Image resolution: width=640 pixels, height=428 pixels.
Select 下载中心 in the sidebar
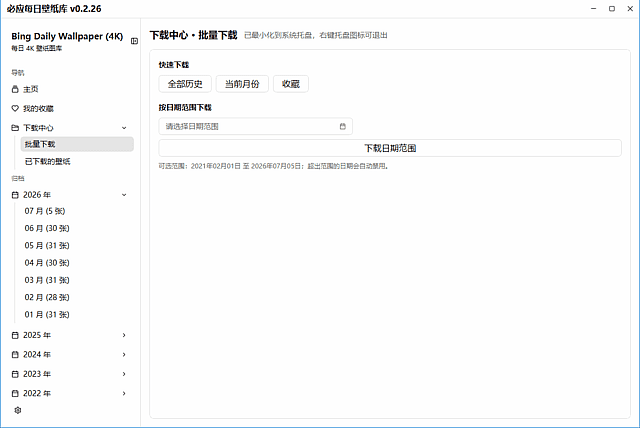pyautogui.click(x=38, y=128)
